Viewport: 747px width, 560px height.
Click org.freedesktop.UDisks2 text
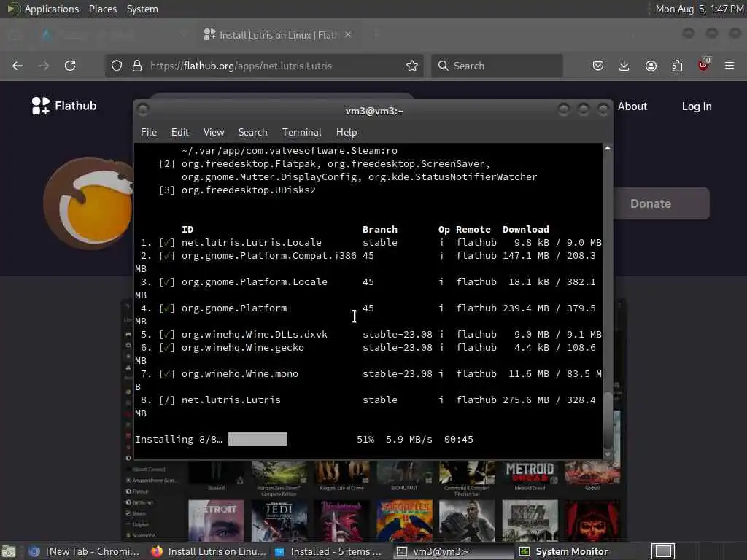coord(248,190)
